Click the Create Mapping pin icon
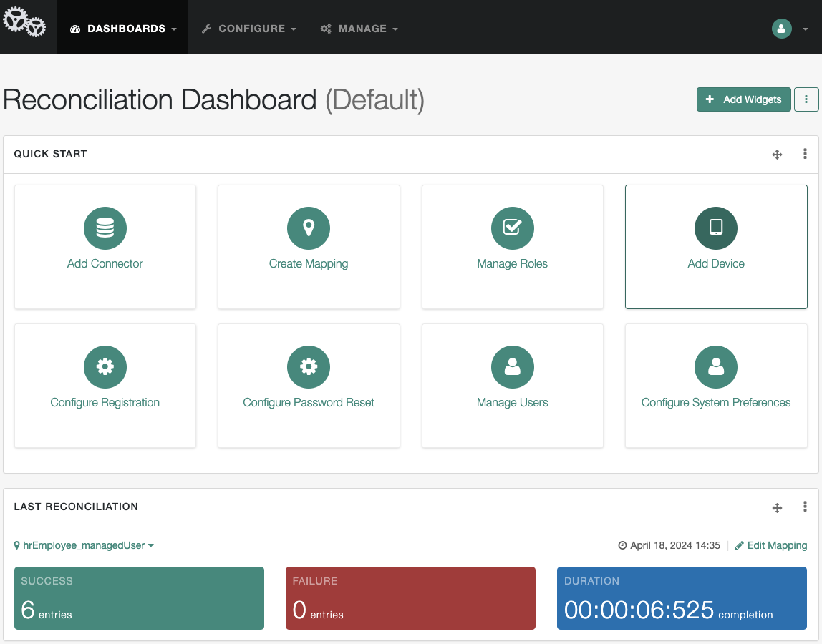Viewport: 822px width, 644px height. tap(308, 228)
